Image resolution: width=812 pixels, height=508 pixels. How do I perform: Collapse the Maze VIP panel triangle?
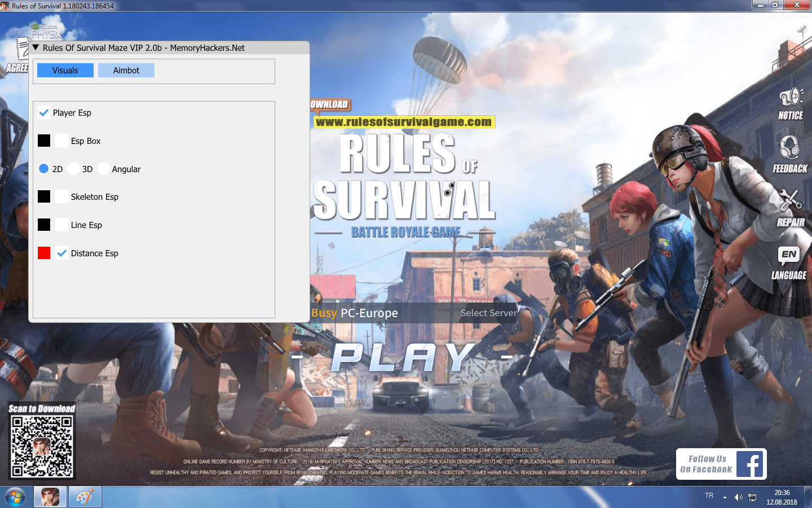[36, 47]
